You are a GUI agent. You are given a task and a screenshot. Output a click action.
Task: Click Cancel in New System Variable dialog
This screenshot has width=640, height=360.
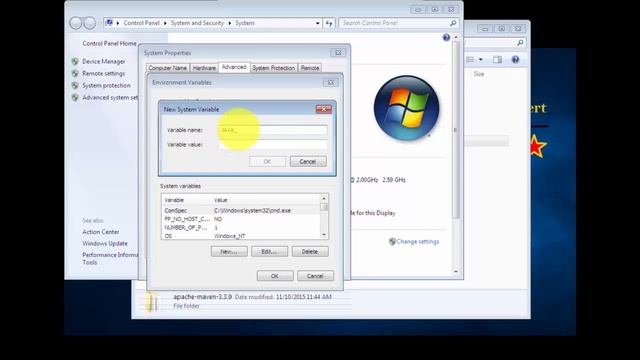[x=308, y=162]
